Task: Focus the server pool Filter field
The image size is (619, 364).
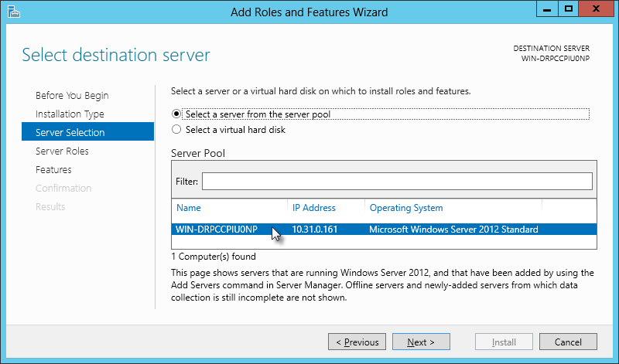Action: tap(397, 181)
